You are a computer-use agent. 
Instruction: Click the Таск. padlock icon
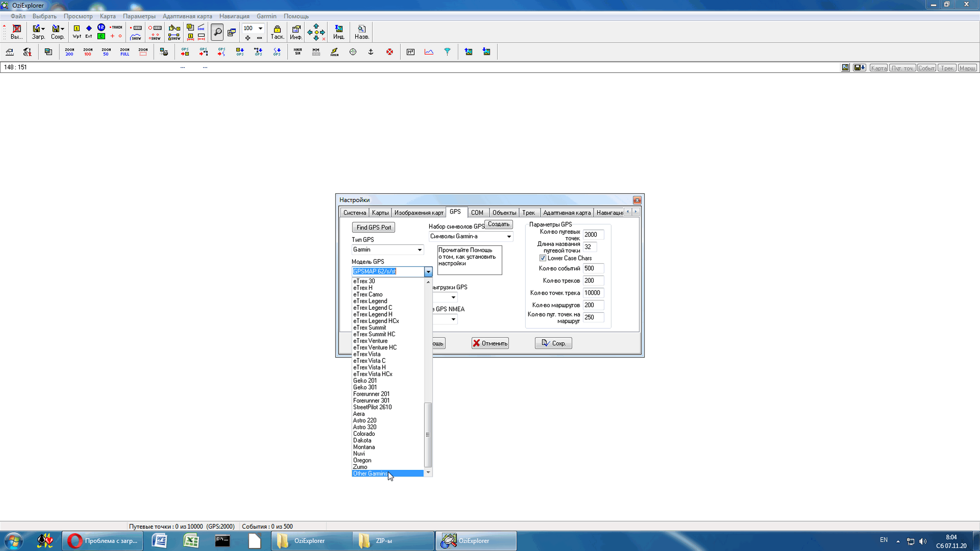coord(277,32)
